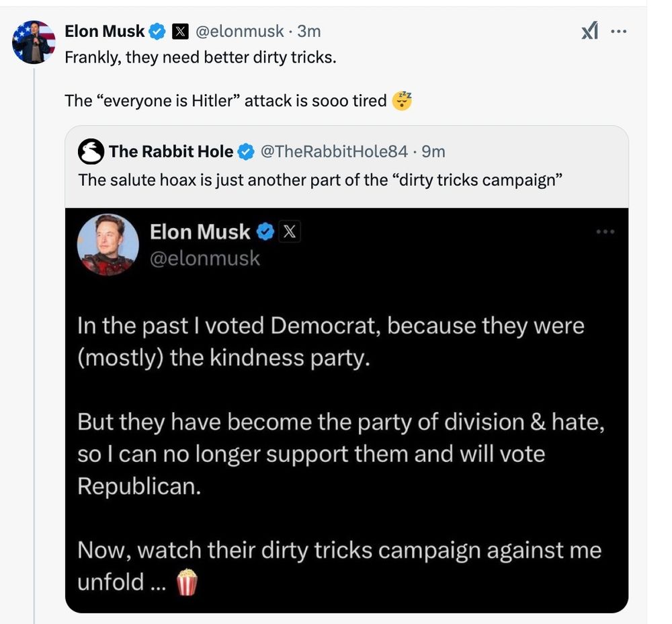This screenshot has height=624, width=672.
Task: Click the popcorn emoji in the screenshot
Action: pos(187,582)
